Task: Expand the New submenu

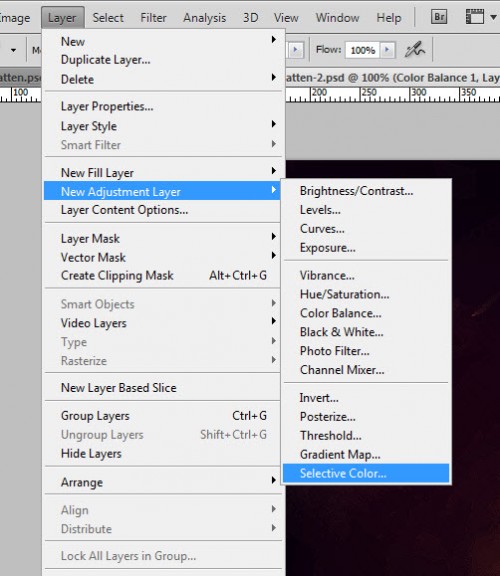Action: [x=162, y=41]
